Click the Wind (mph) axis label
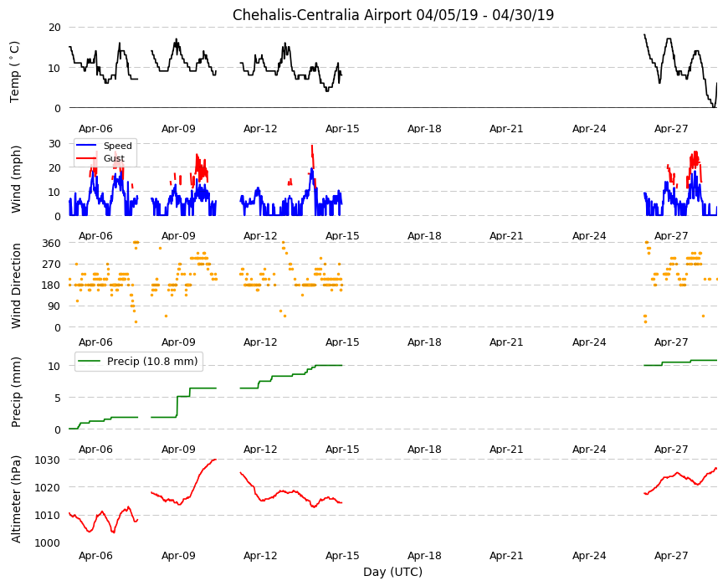 (16, 180)
